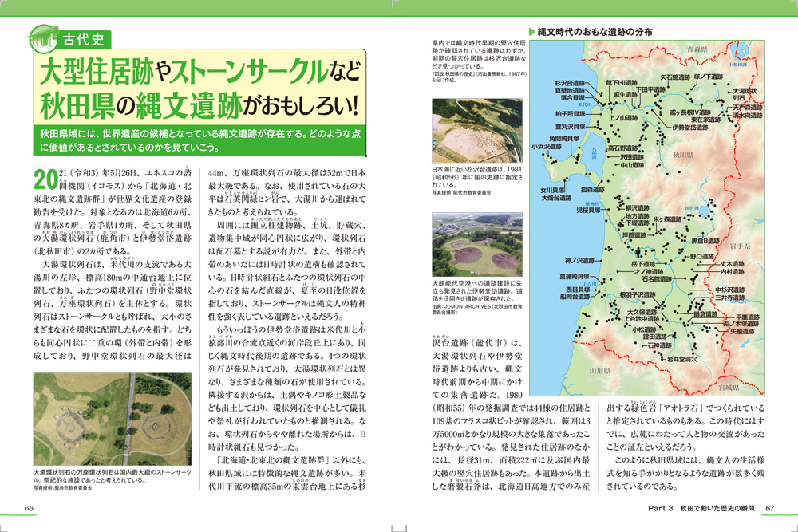Click the large green drop-cap number 20

click(x=45, y=179)
